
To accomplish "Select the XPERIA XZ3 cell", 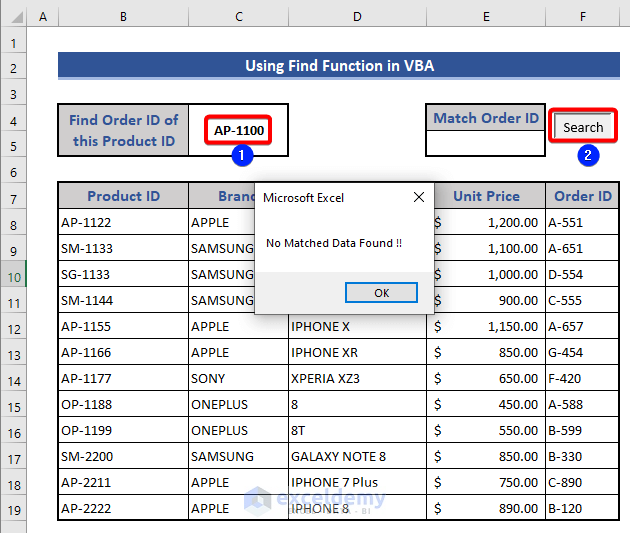I will pos(358,378).
